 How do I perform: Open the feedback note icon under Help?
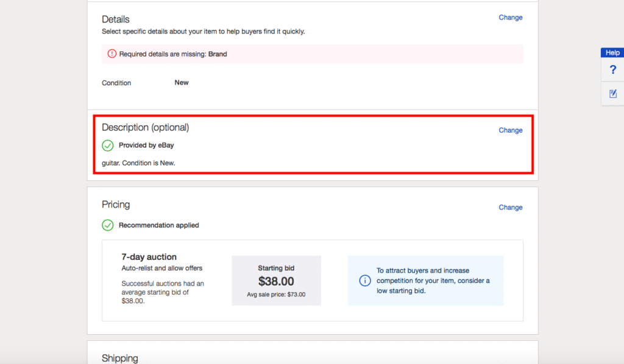coord(612,94)
